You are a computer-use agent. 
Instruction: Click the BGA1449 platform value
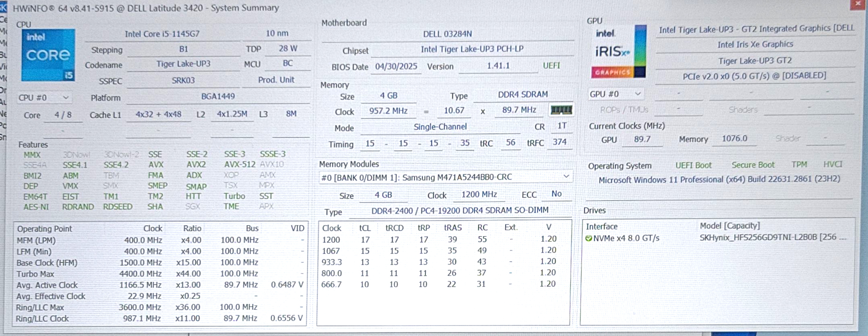[x=218, y=96]
